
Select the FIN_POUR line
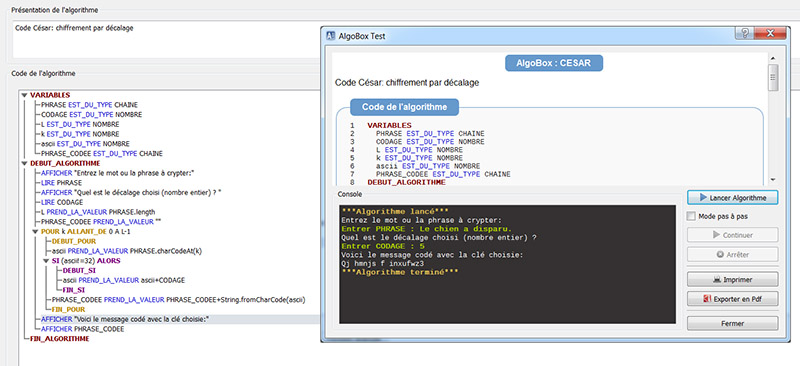click(x=68, y=309)
